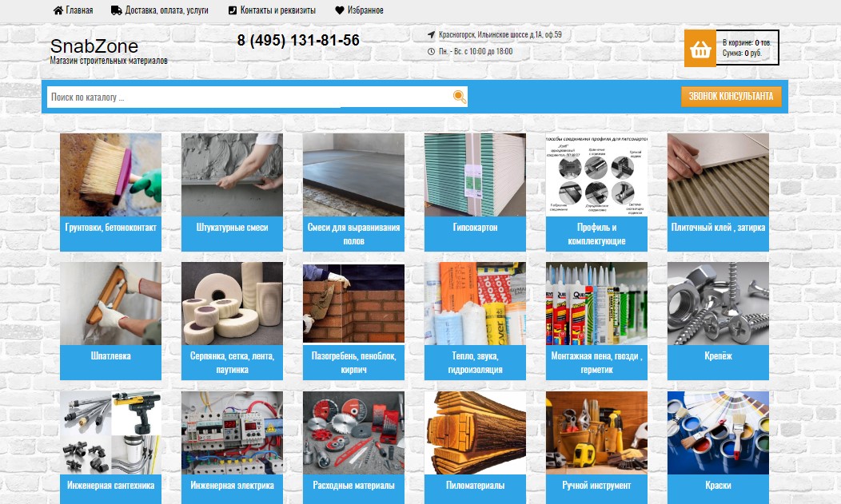Image resolution: width=841 pixels, height=504 pixels.
Task: Open Избранное menu item
Action: click(365, 10)
